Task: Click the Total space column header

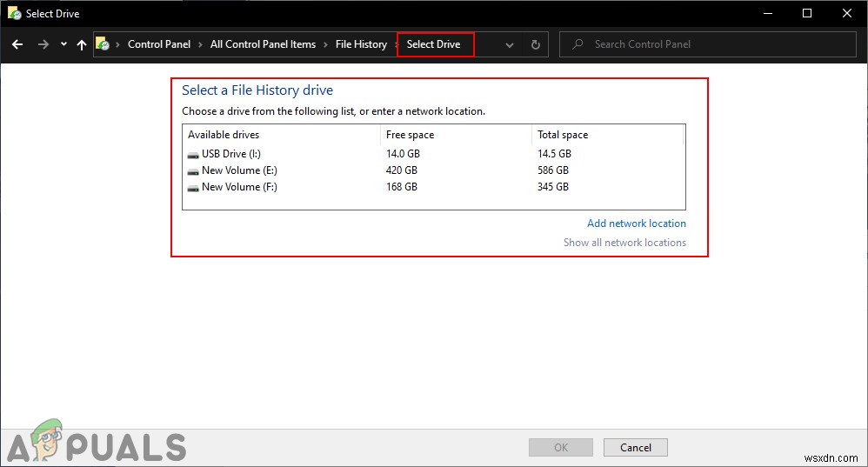Action: coord(563,135)
